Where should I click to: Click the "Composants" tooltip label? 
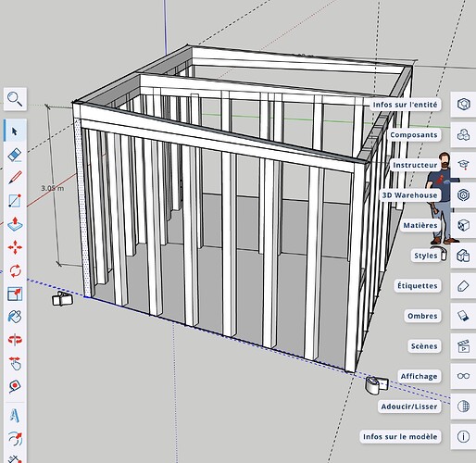tap(414, 134)
